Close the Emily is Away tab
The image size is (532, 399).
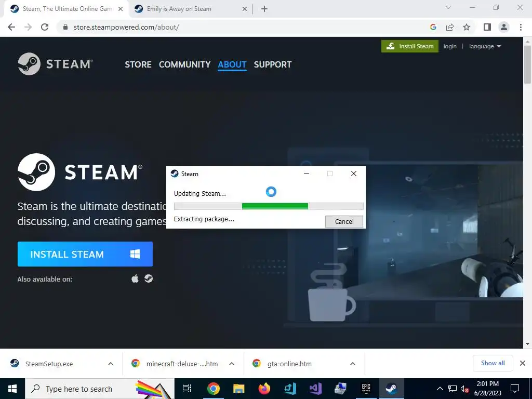pos(245,9)
